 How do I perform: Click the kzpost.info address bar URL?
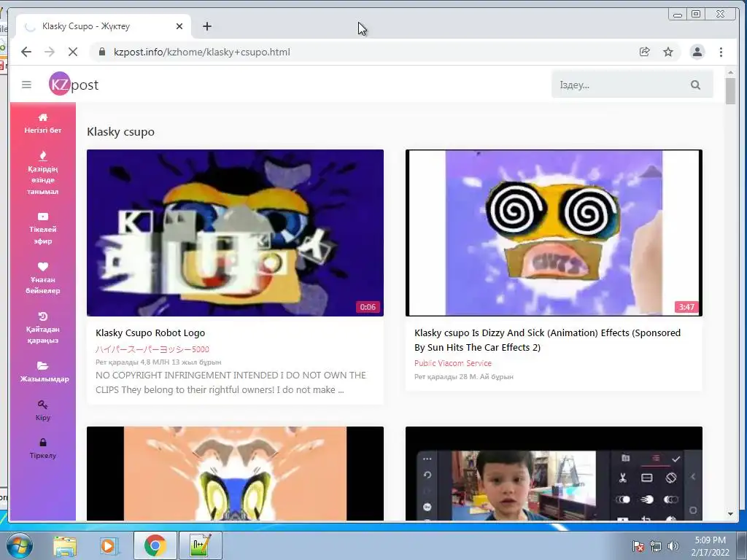[201, 52]
